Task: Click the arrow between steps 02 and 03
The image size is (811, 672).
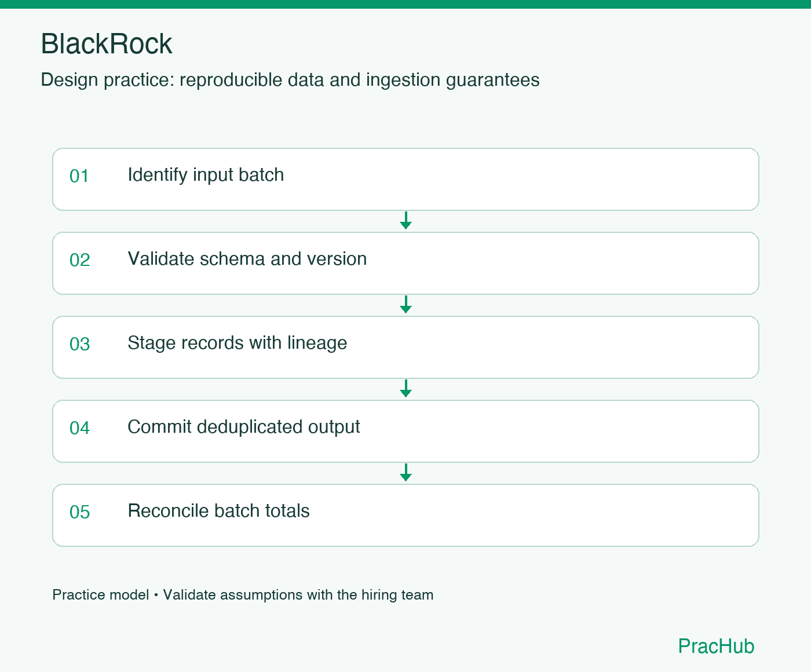Action: pos(405,305)
